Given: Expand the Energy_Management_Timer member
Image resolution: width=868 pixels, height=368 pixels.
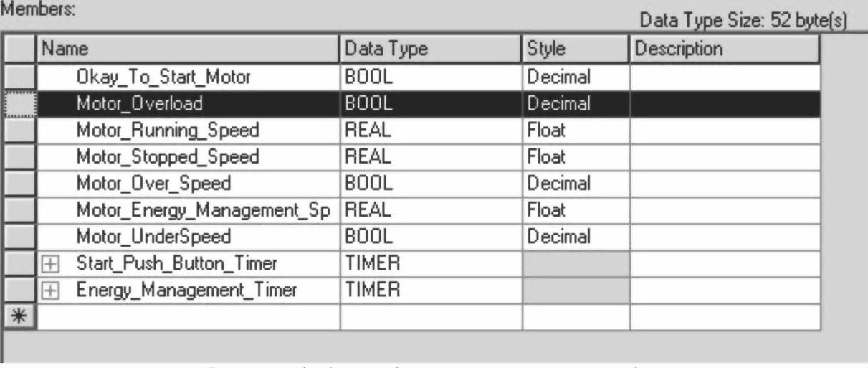Looking at the screenshot, I should click(46, 291).
